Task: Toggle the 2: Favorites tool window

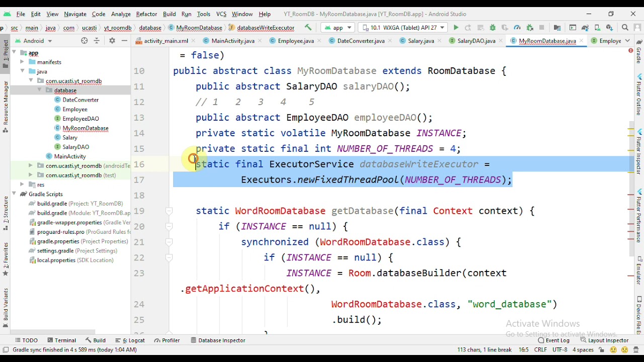Action: pos(6,259)
